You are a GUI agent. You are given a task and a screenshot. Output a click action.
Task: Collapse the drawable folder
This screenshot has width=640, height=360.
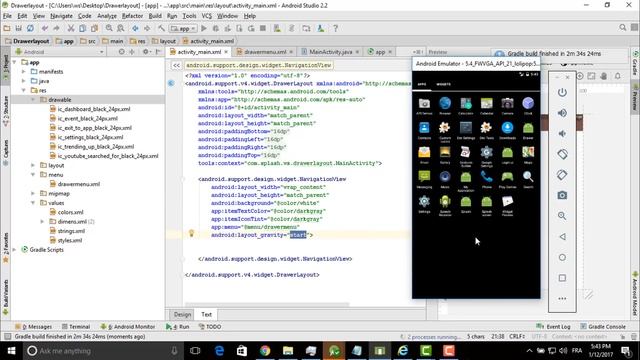[33, 100]
